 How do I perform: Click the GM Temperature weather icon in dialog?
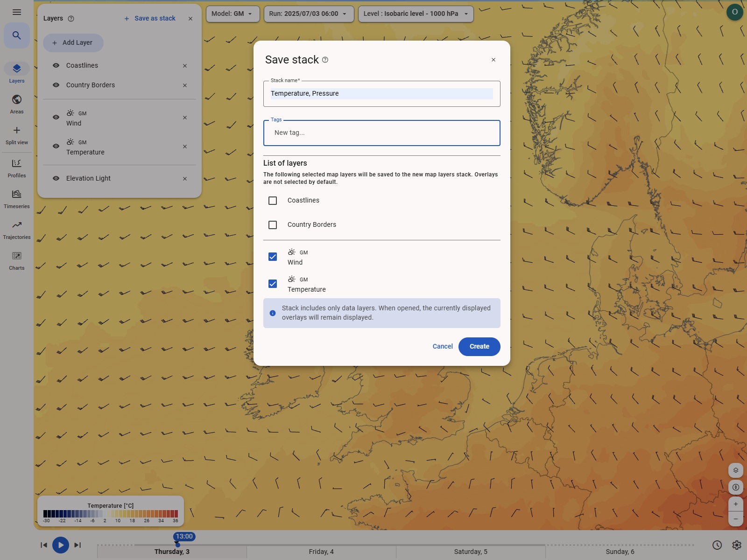291,279
